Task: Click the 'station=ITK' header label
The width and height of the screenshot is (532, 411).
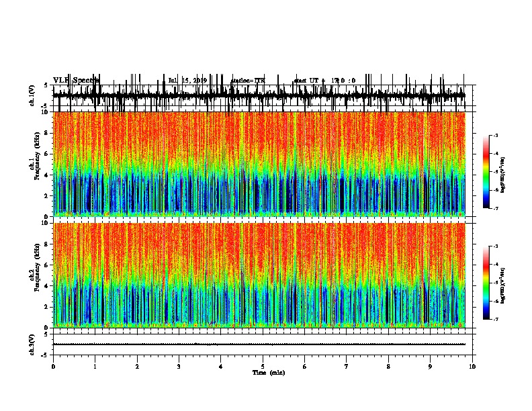Action: click(248, 81)
